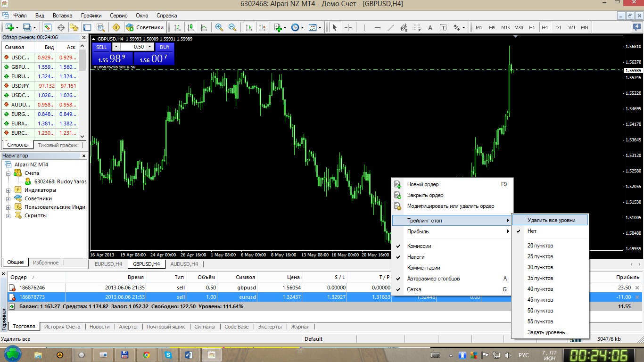Enable Комментарии column in context menu

tap(423, 268)
